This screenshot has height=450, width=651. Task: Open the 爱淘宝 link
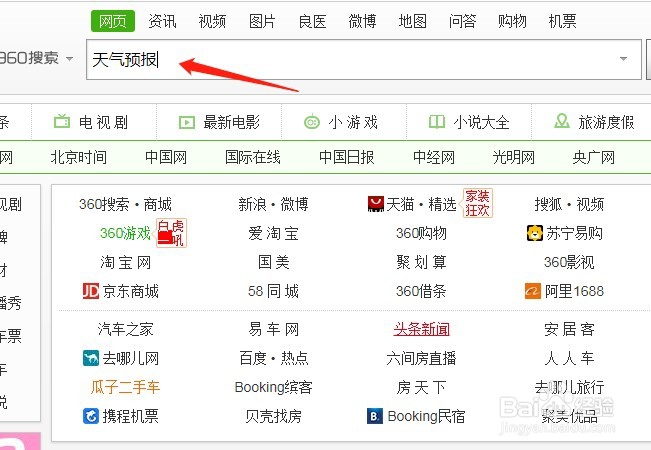coord(273,233)
